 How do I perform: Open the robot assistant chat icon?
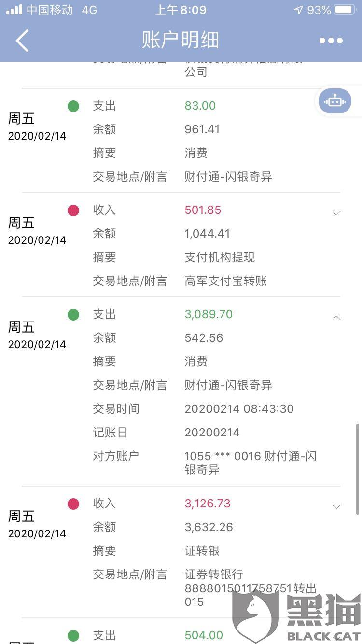(335, 101)
